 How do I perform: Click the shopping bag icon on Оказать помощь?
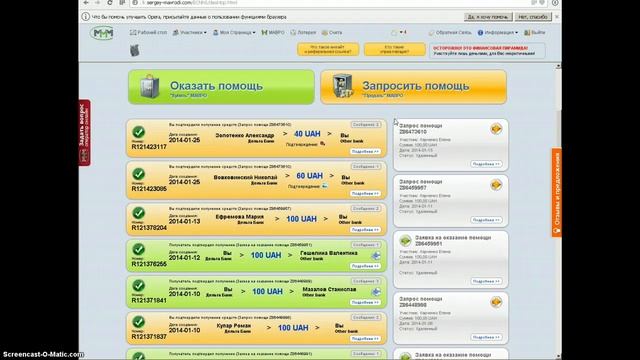[x=149, y=86]
